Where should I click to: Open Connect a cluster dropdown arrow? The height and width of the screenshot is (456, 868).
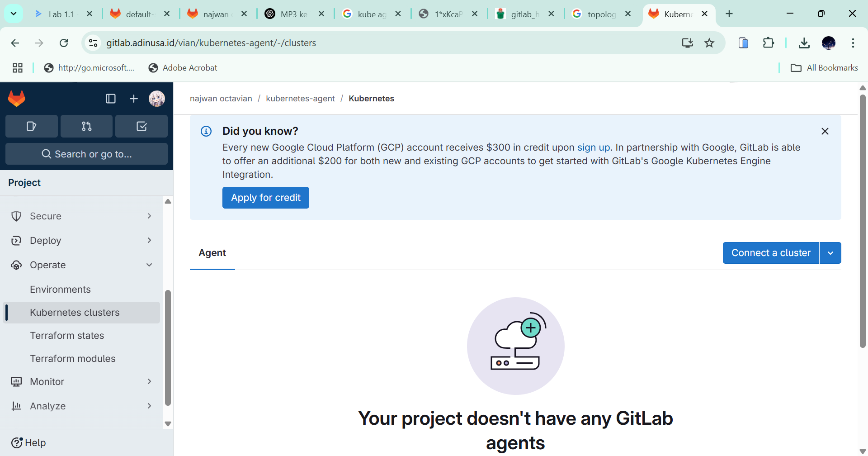(830, 253)
